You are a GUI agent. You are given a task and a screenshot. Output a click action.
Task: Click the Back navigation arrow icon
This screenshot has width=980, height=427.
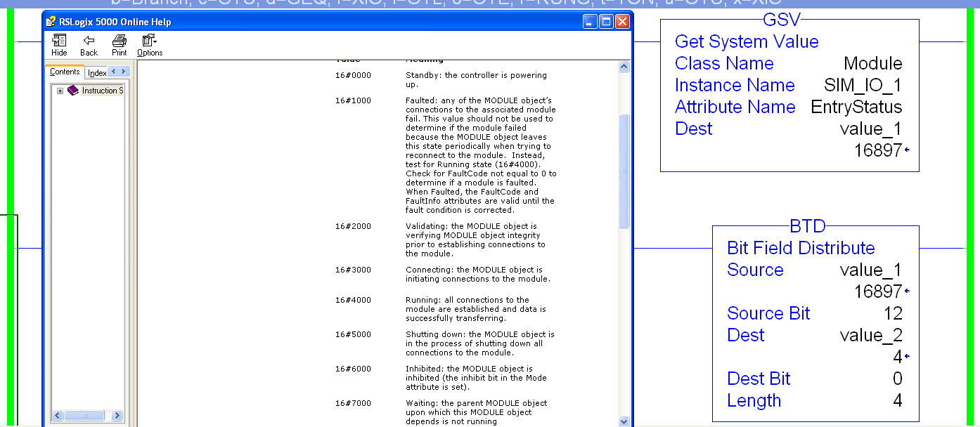pos(89,41)
